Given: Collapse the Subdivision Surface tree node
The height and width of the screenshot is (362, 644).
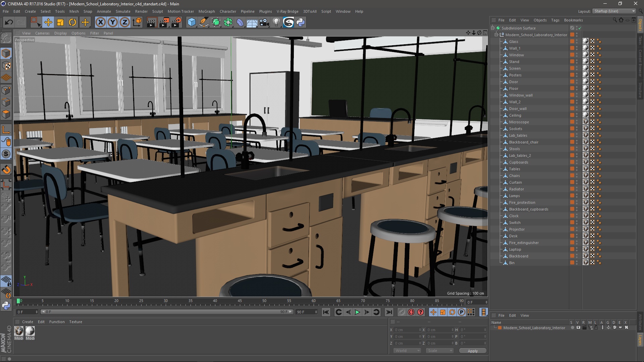Looking at the screenshot, I should [493, 28].
